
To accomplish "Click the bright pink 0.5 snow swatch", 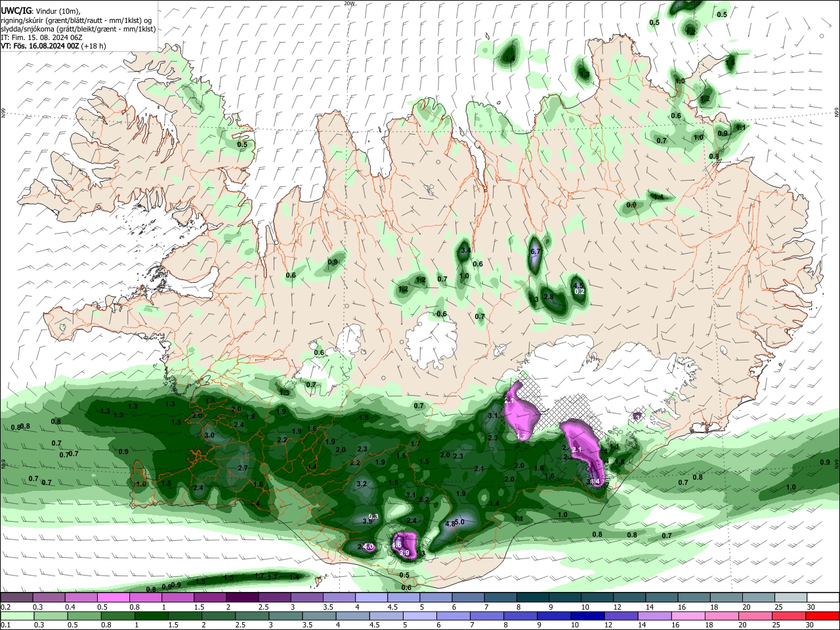I will point(114,598).
